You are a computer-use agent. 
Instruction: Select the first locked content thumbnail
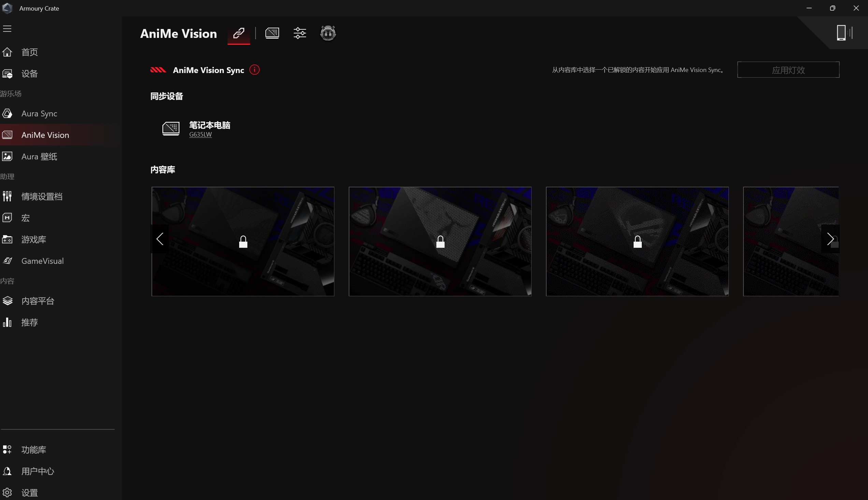(x=243, y=241)
